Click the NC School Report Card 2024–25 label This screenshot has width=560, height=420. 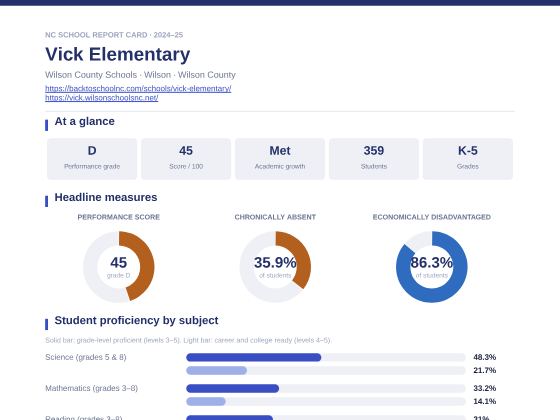[x=114, y=35]
